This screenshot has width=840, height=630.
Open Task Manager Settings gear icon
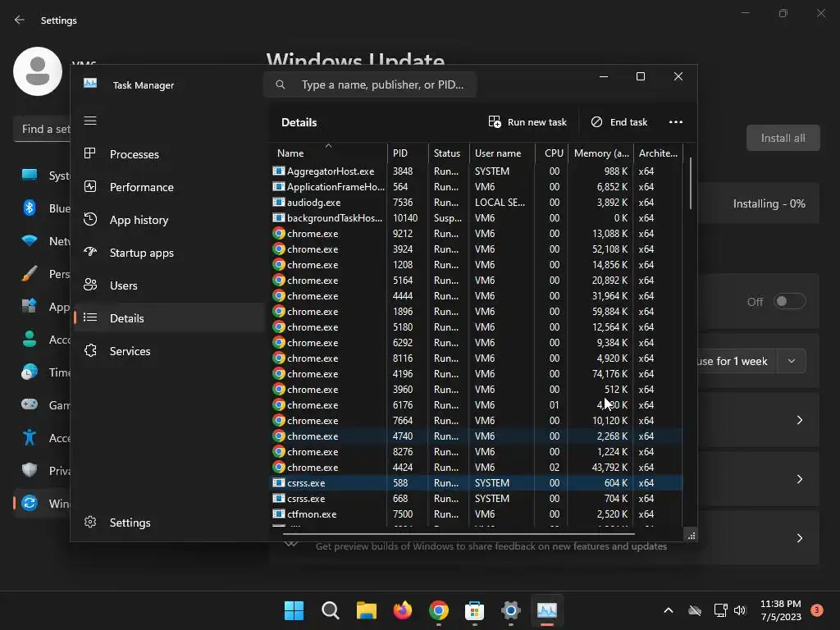click(90, 523)
